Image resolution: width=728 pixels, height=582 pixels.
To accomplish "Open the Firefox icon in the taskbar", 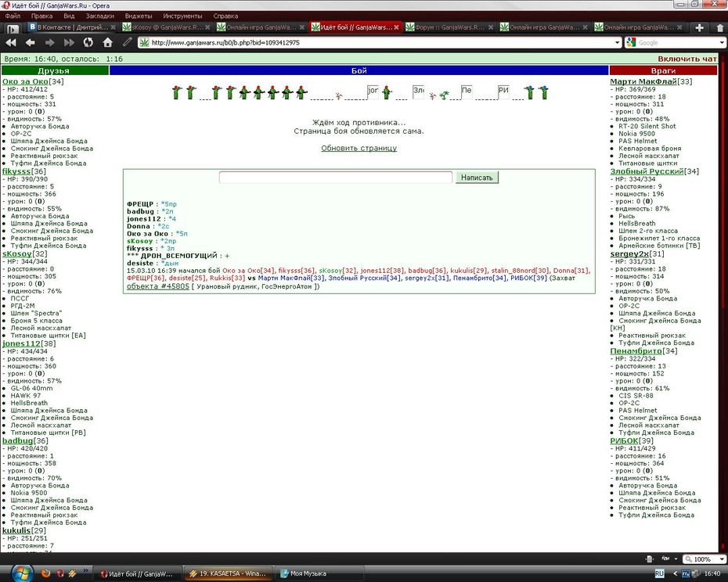I will tap(45, 573).
